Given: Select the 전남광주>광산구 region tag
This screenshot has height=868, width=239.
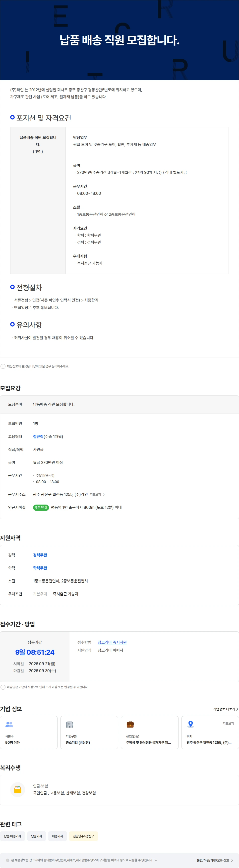Looking at the screenshot, I should click(83, 836).
